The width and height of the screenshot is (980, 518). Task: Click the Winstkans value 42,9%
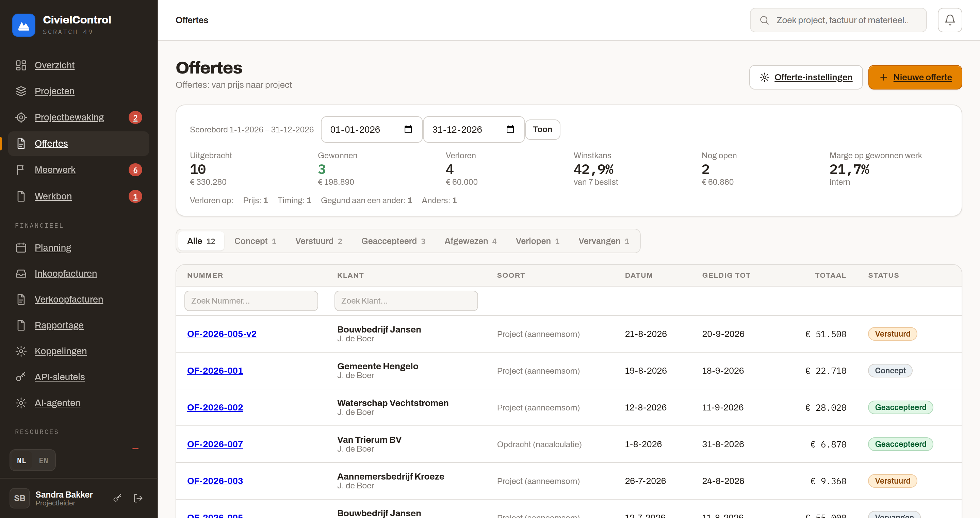tap(593, 169)
